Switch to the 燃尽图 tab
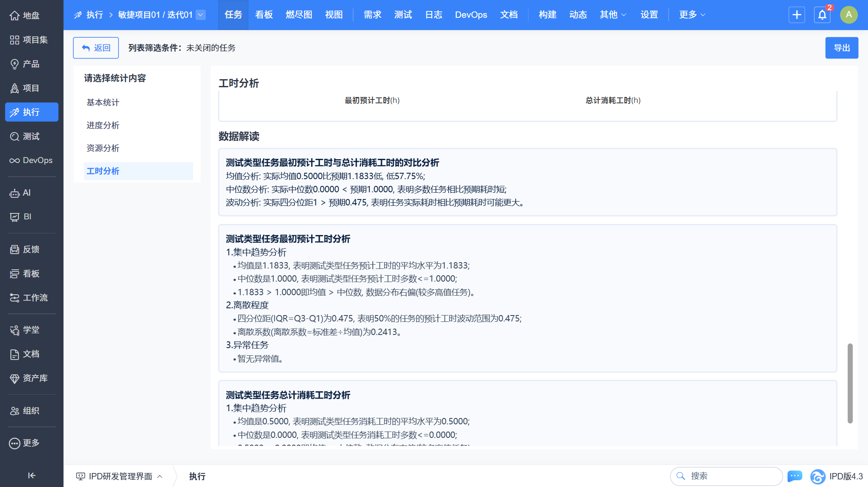Image resolution: width=868 pixels, height=487 pixels. click(299, 15)
